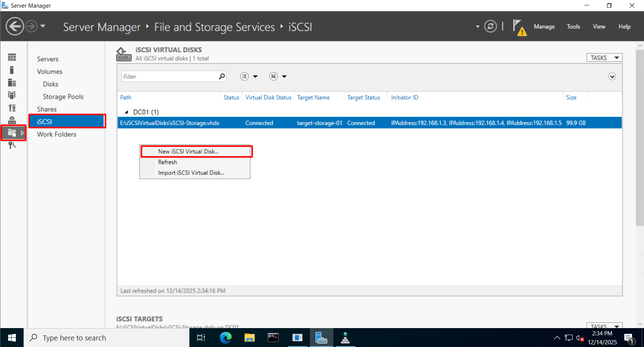The height and width of the screenshot is (347, 644).
Task: Open the sidebar icon with keys
Action: coord(12,145)
